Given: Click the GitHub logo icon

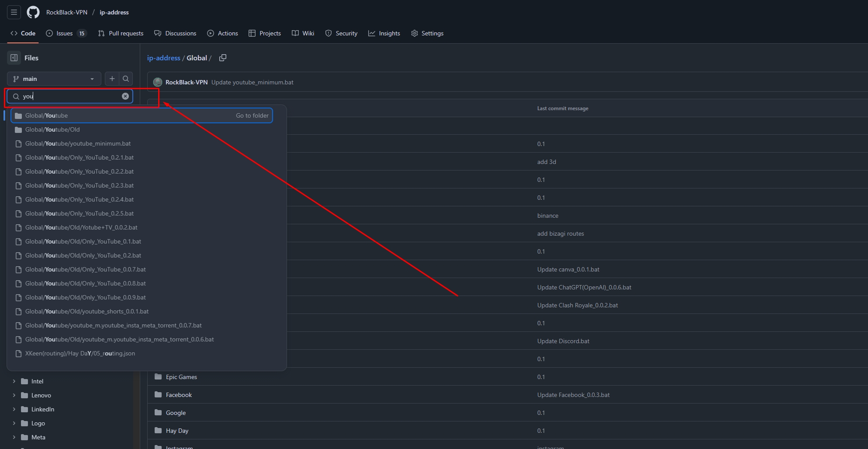Looking at the screenshot, I should point(33,12).
